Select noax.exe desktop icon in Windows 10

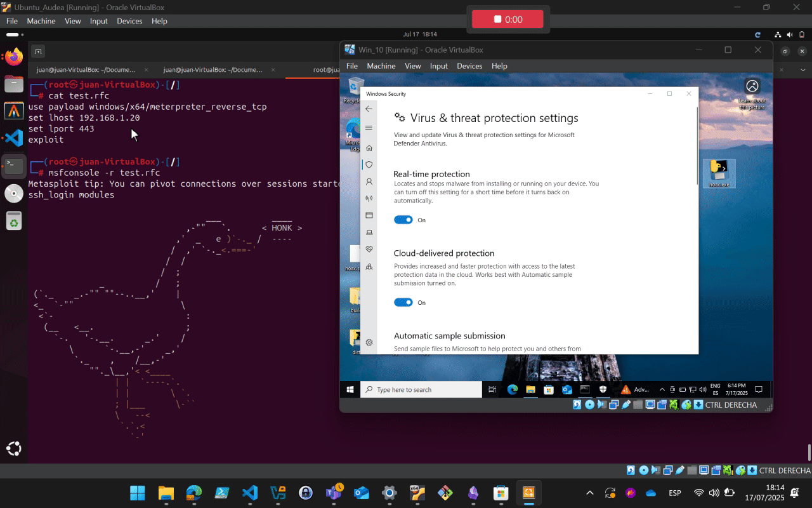coord(719,173)
